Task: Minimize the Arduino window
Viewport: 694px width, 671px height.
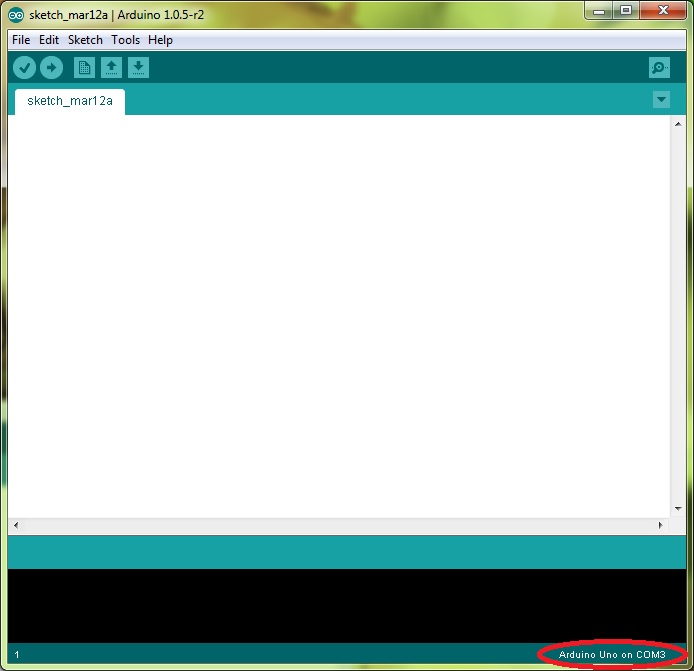Action: 599,11
